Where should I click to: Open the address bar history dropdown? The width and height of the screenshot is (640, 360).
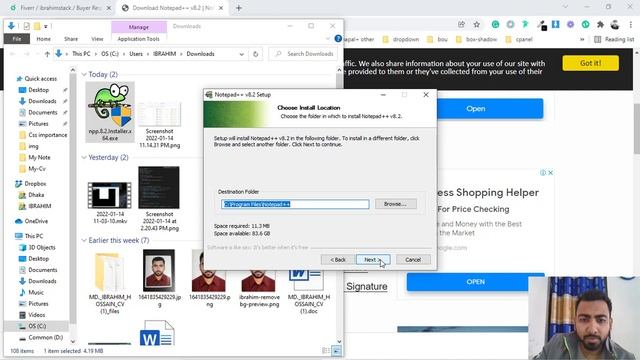242,54
